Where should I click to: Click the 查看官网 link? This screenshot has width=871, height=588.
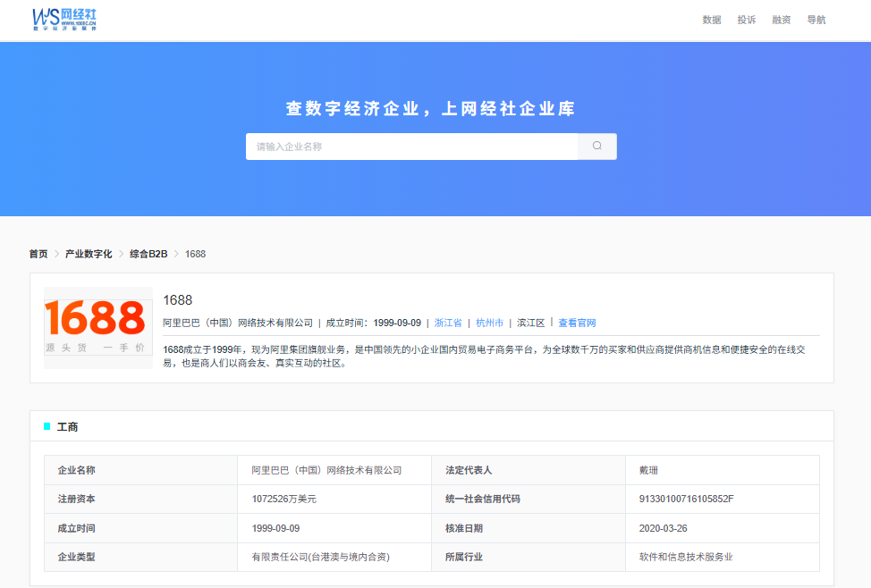(577, 323)
